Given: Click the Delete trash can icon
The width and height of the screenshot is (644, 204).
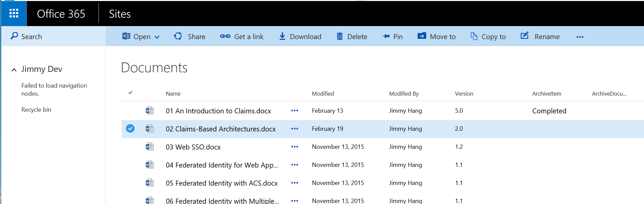Looking at the screenshot, I should pos(339,36).
